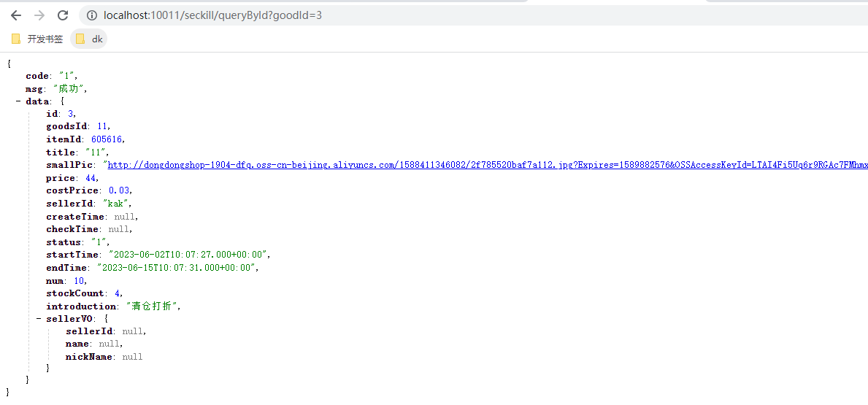The height and width of the screenshot is (405, 868).
Task: Focus the address bar URL
Action: coord(212,15)
